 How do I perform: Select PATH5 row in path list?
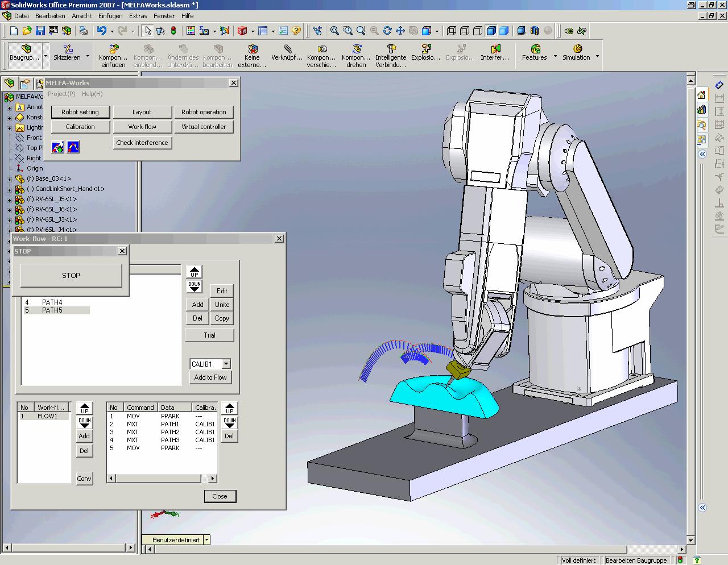[56, 310]
